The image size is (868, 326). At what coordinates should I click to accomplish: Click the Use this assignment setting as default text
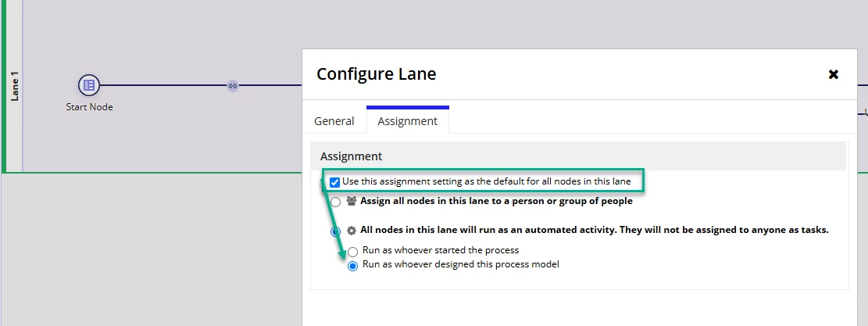[x=487, y=181]
